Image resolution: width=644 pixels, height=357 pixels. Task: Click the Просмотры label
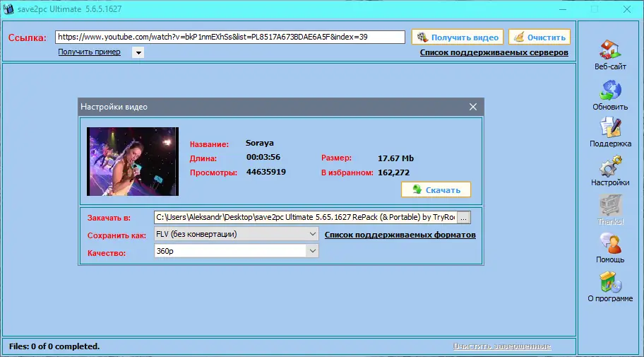[x=213, y=172]
